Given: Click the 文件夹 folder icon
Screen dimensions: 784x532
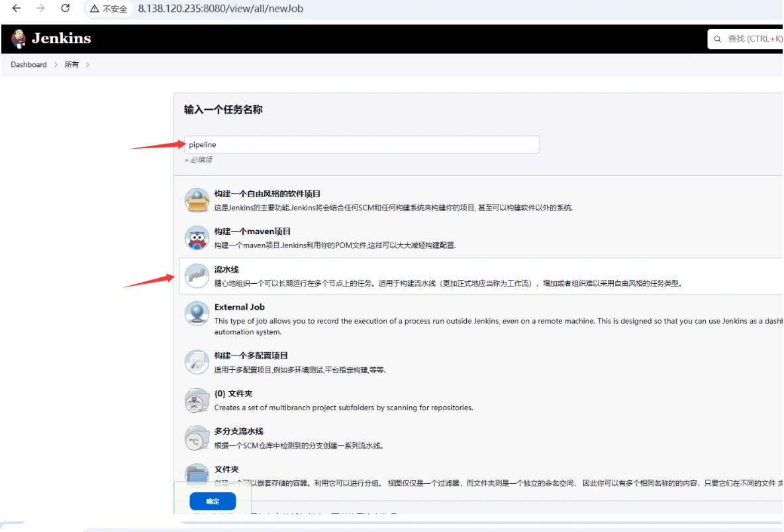Looking at the screenshot, I should click(x=197, y=475).
